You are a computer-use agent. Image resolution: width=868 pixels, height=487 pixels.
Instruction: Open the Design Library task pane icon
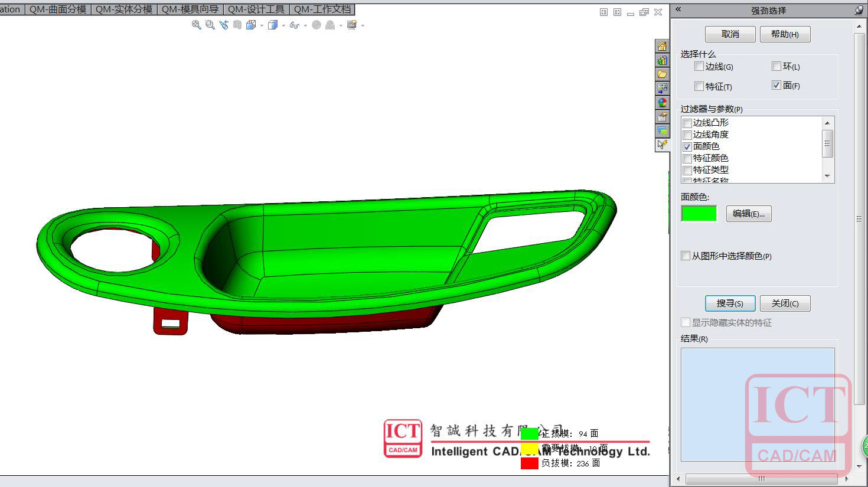(x=662, y=60)
